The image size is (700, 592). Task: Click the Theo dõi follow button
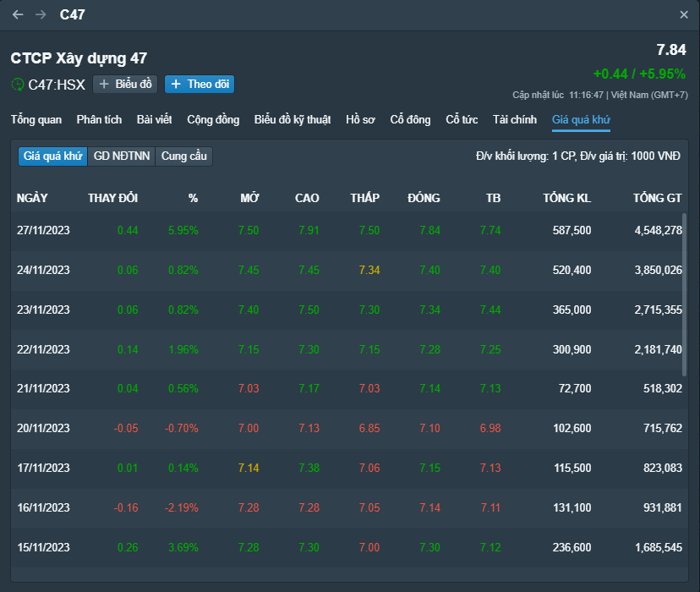tap(200, 84)
